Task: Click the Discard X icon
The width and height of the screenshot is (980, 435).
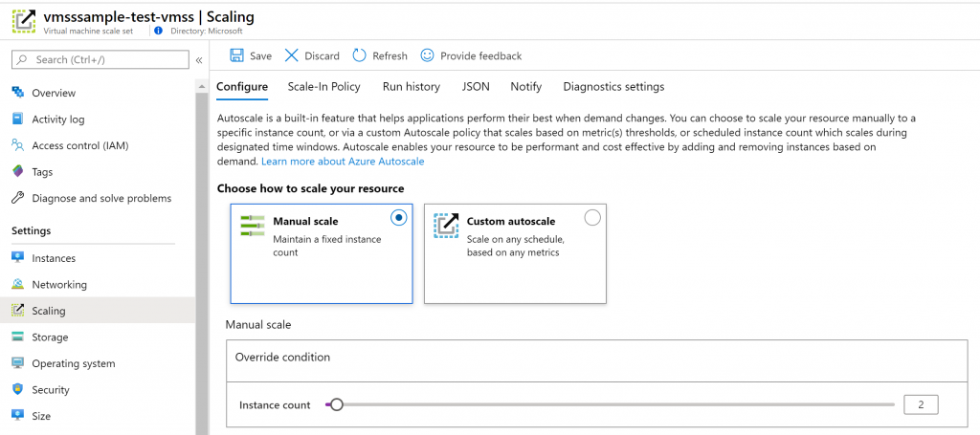Action: tap(292, 56)
